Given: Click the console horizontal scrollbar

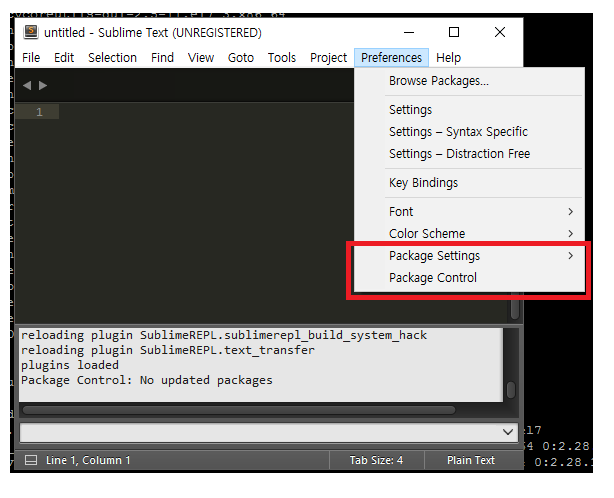Looking at the screenshot, I should tap(239, 410).
